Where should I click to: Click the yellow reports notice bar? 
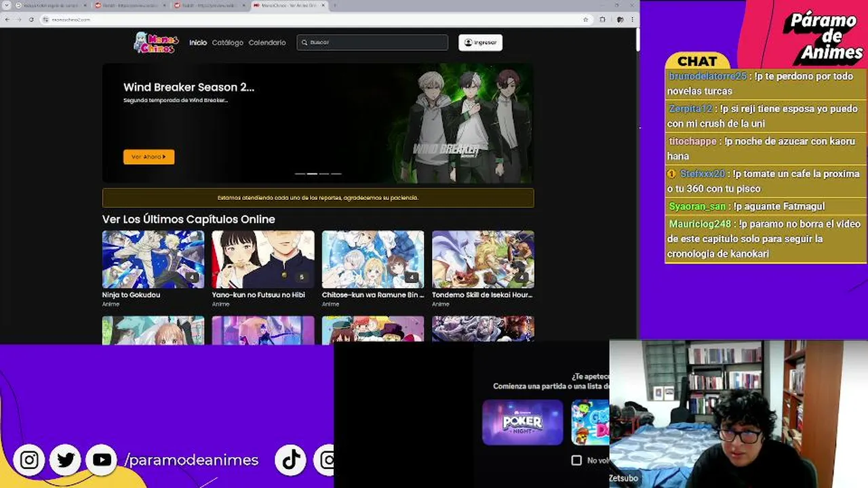pos(318,198)
